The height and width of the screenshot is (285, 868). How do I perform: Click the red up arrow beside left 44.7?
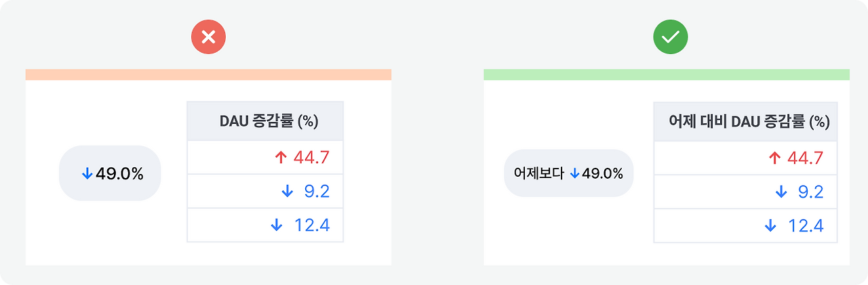(x=281, y=158)
